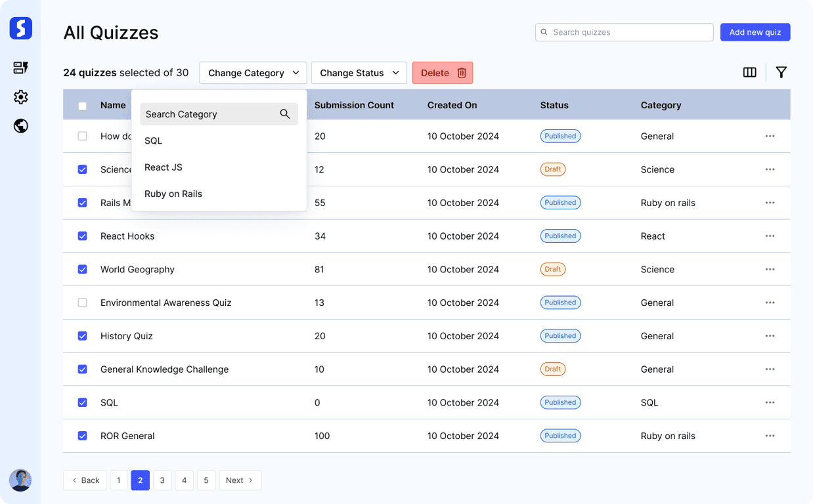Collapse the Change Category dropdown
The width and height of the screenshot is (813, 504).
[x=253, y=73]
